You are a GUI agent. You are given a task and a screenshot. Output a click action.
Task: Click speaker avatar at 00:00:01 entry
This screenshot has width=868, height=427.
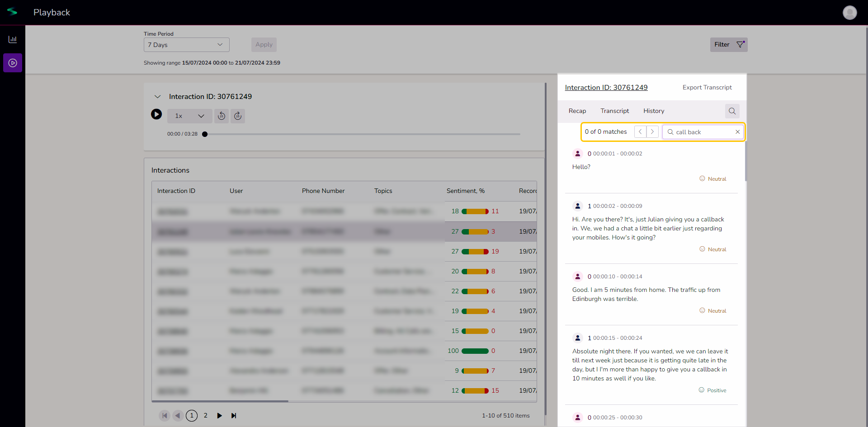[578, 154]
